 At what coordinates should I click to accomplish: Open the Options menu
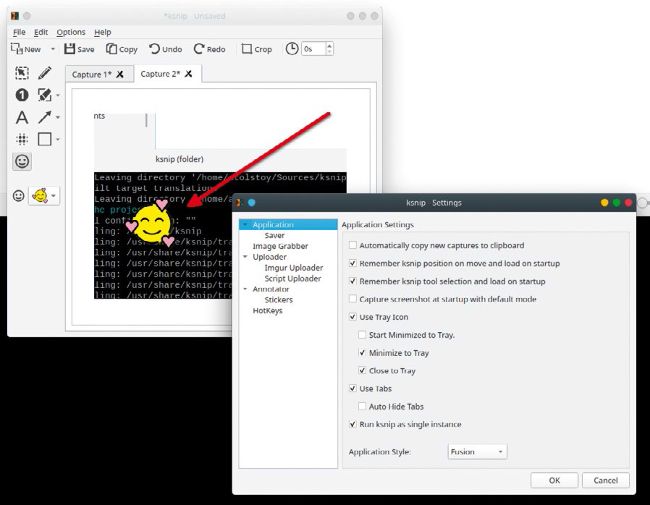tap(71, 32)
